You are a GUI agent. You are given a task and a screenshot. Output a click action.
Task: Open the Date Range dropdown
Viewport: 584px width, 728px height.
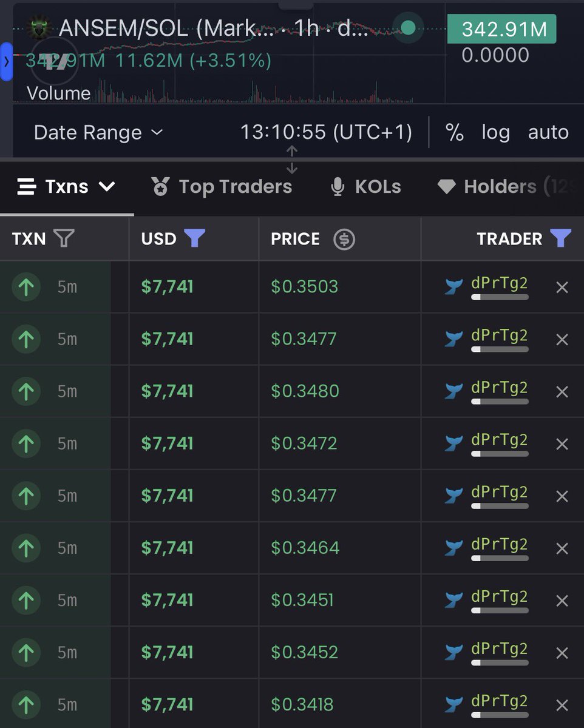point(98,132)
